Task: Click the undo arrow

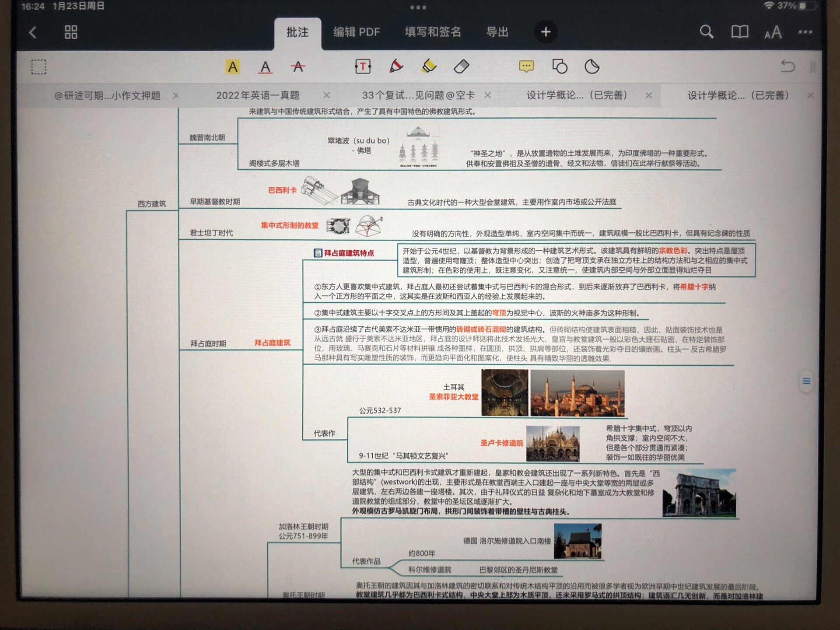Action: point(787,66)
